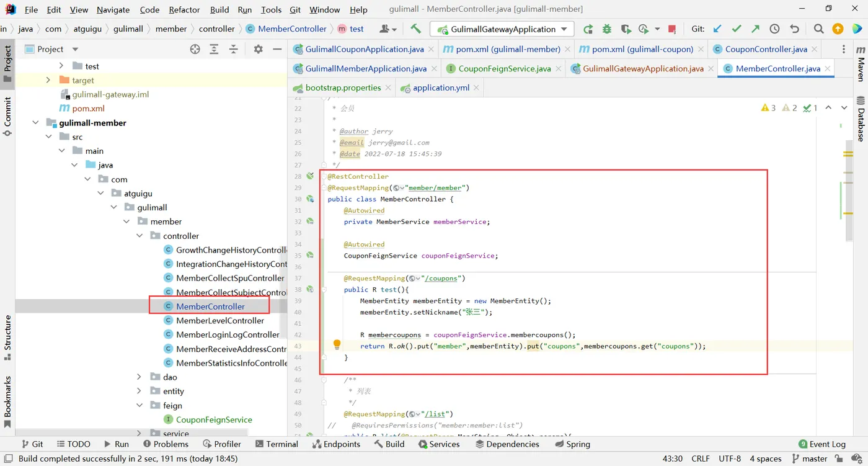Open the Navigate menu
The image size is (868, 466).
coord(113,9)
